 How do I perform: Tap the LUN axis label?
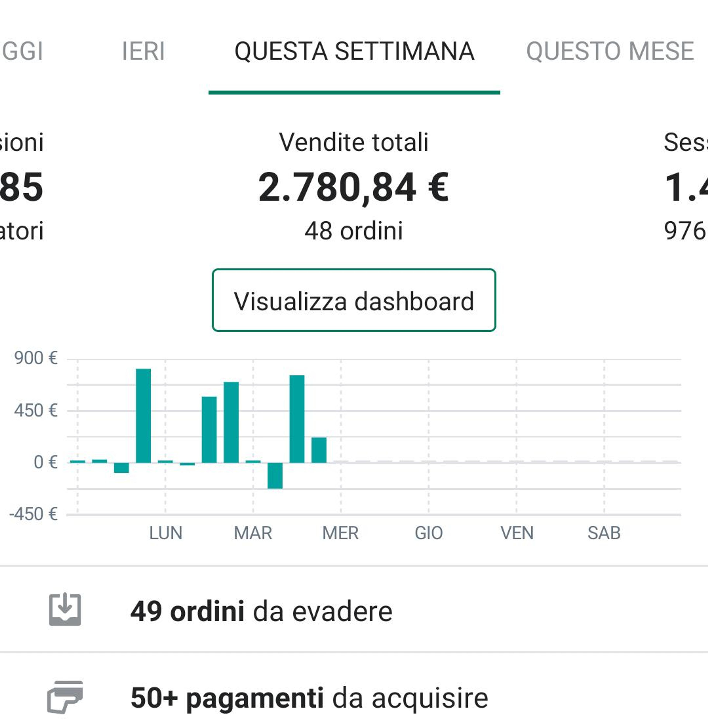pos(165,533)
